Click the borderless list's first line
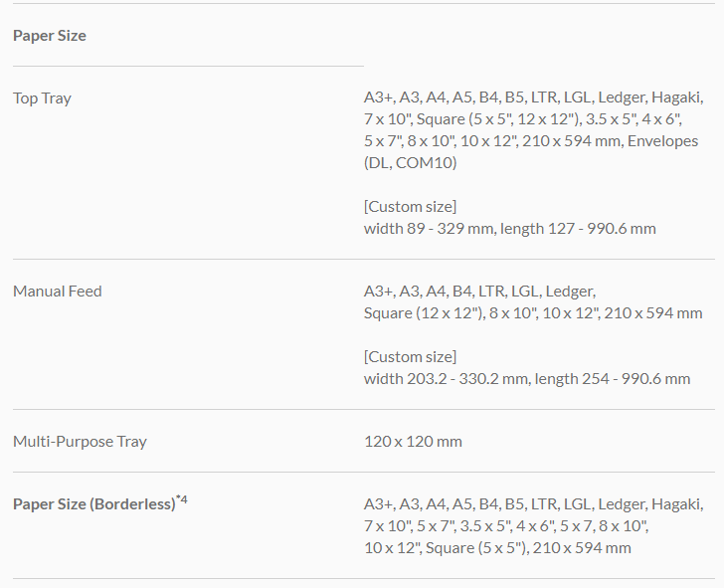Viewport: 724px width, 588px height. coord(533,504)
